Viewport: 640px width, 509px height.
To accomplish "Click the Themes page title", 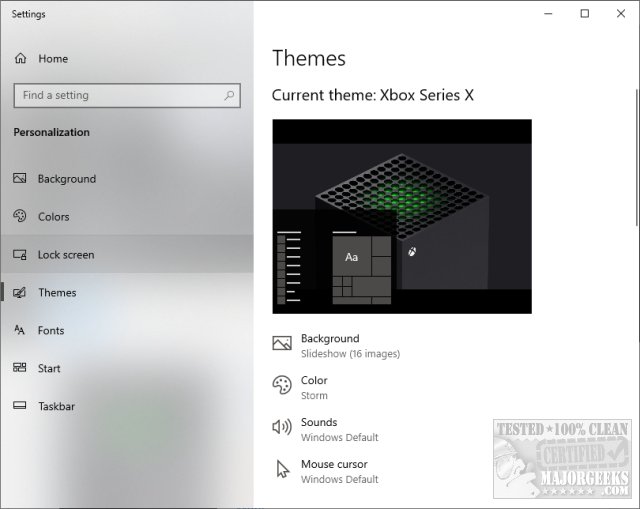I will point(309,58).
